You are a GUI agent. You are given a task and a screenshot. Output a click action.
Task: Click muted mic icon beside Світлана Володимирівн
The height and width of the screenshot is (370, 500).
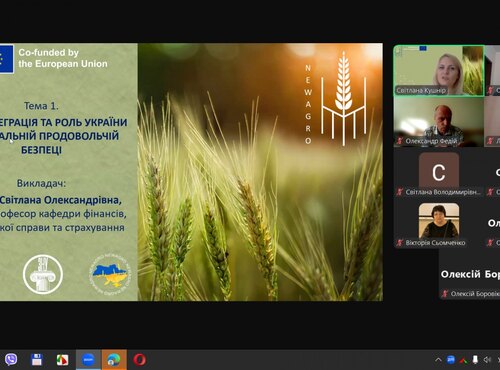point(400,192)
